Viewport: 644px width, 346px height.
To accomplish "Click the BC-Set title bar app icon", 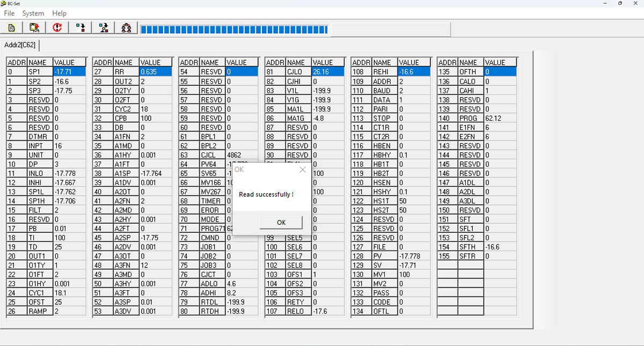I will tap(4, 3).
